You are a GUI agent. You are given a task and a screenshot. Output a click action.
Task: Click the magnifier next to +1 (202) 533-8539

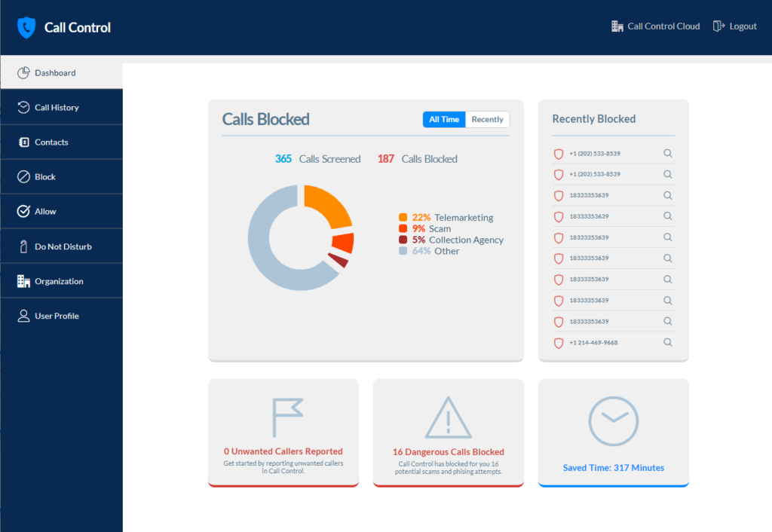tap(667, 153)
